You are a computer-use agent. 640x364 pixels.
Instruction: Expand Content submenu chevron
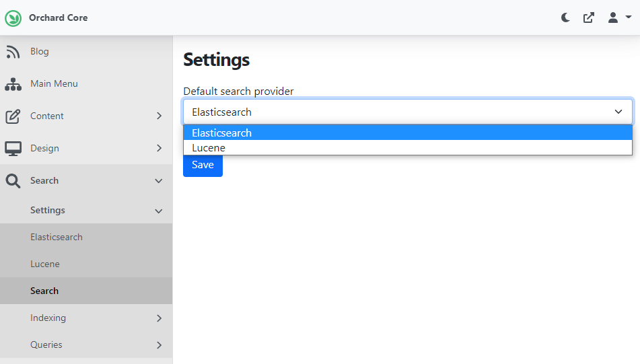tap(159, 116)
